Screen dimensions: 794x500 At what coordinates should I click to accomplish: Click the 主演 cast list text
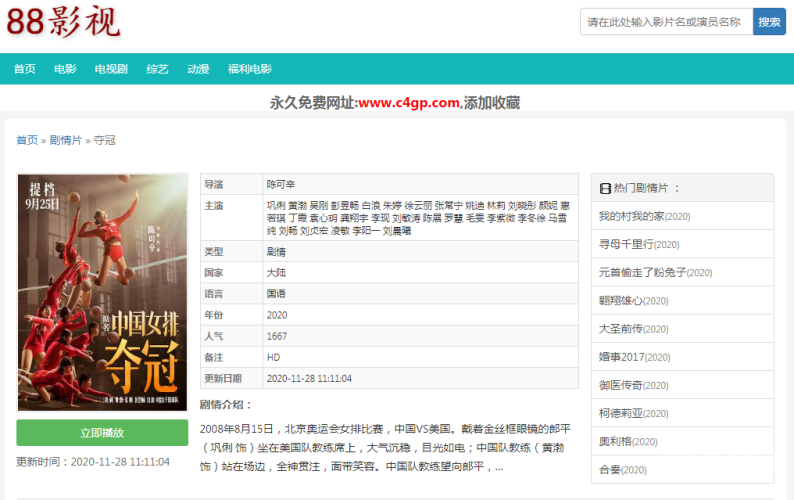tap(418, 218)
